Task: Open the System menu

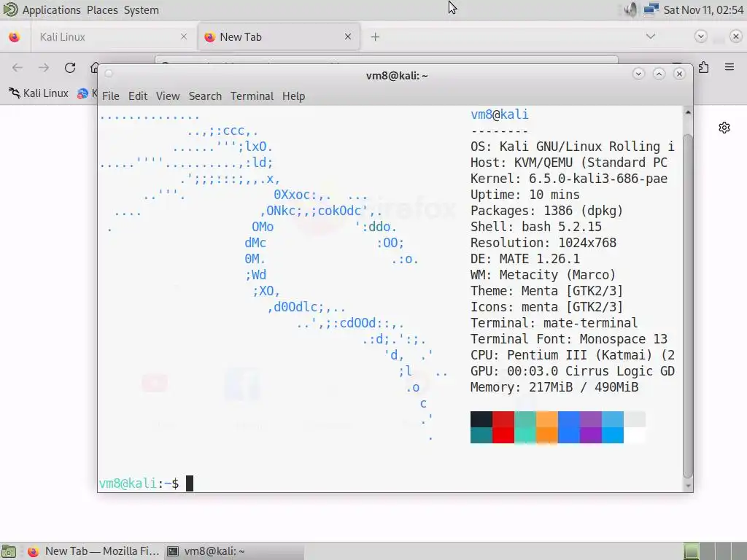Action: point(141,9)
